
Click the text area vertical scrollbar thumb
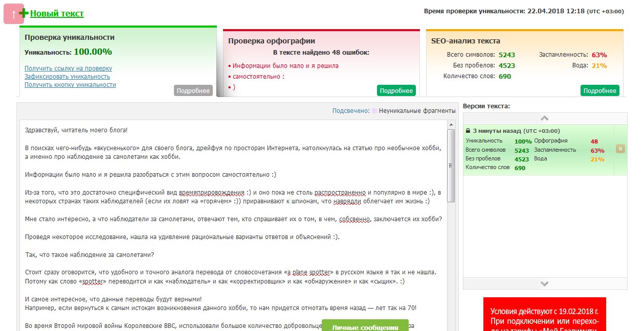(x=451, y=166)
